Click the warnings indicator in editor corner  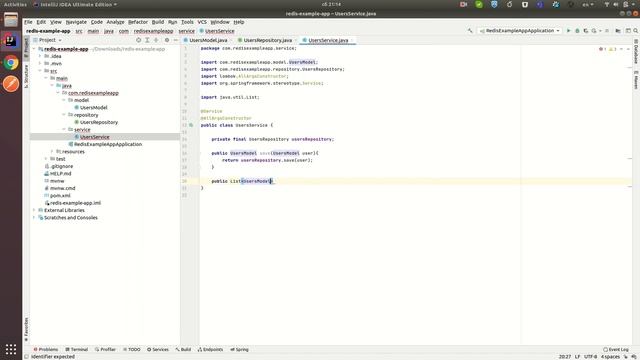click(x=613, y=49)
